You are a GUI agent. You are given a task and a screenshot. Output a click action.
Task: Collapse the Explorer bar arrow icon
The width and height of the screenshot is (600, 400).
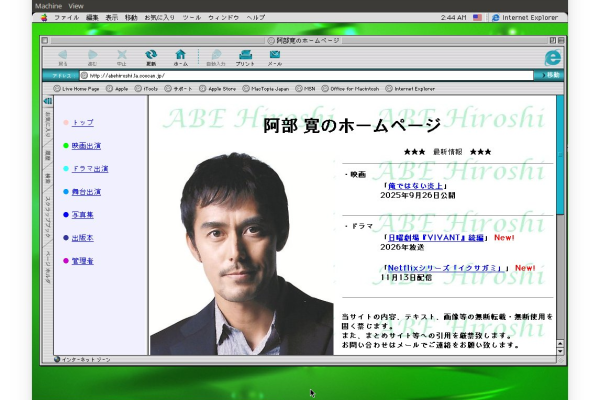pyautogui.click(x=47, y=101)
